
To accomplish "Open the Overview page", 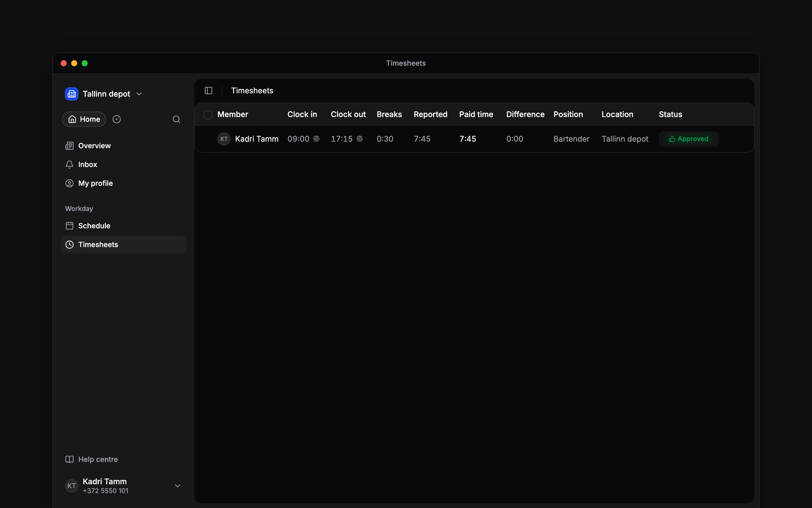I will point(124,146).
